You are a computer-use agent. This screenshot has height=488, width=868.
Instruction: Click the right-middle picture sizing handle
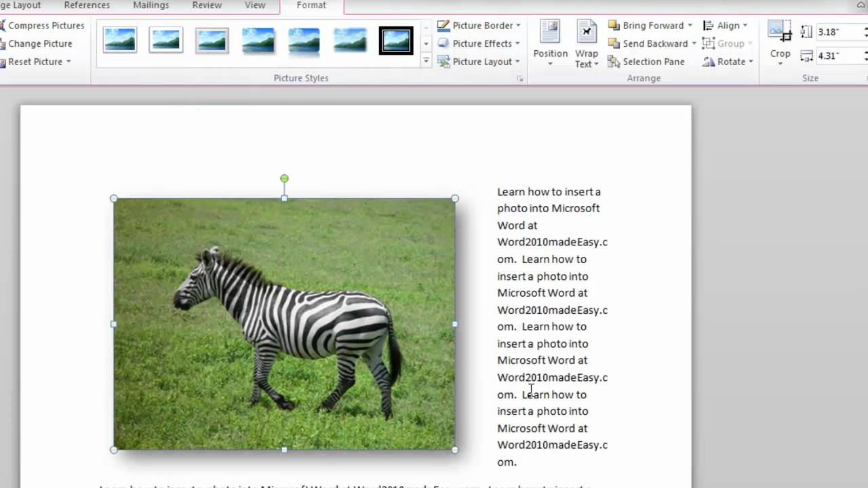(455, 324)
